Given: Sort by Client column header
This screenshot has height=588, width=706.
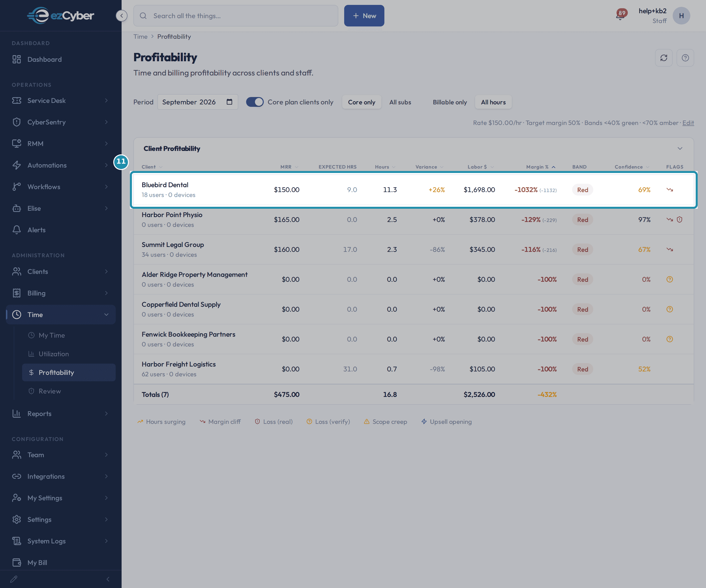Looking at the screenshot, I should (x=152, y=167).
